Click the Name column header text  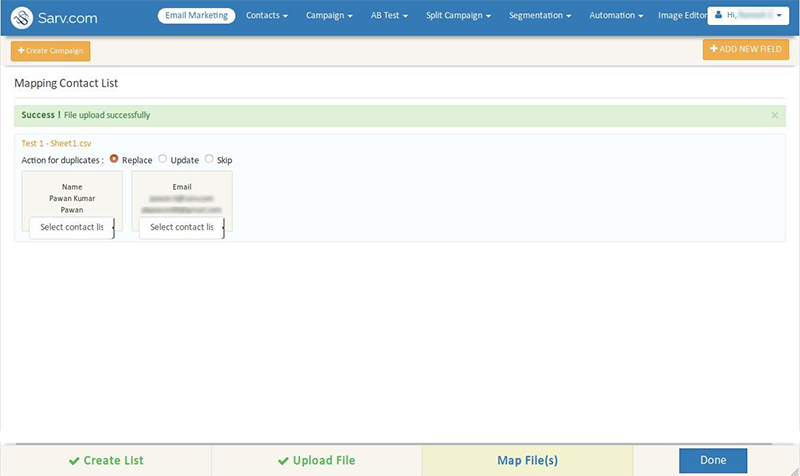click(x=72, y=187)
